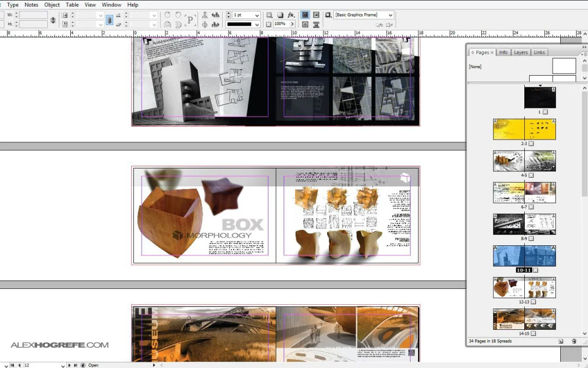
Task: Select spread 2-3 thumbnail in Pages panel
Action: [x=524, y=129]
